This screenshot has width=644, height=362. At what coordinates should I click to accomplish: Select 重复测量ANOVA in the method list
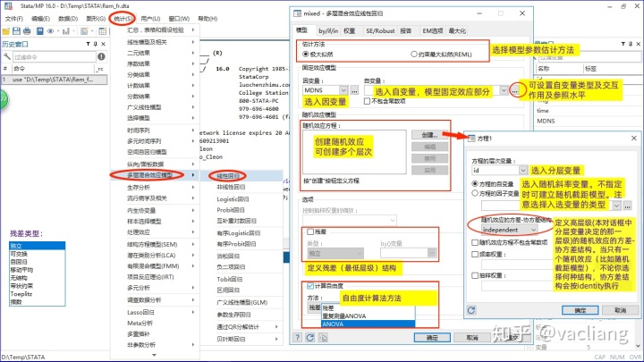click(368, 316)
